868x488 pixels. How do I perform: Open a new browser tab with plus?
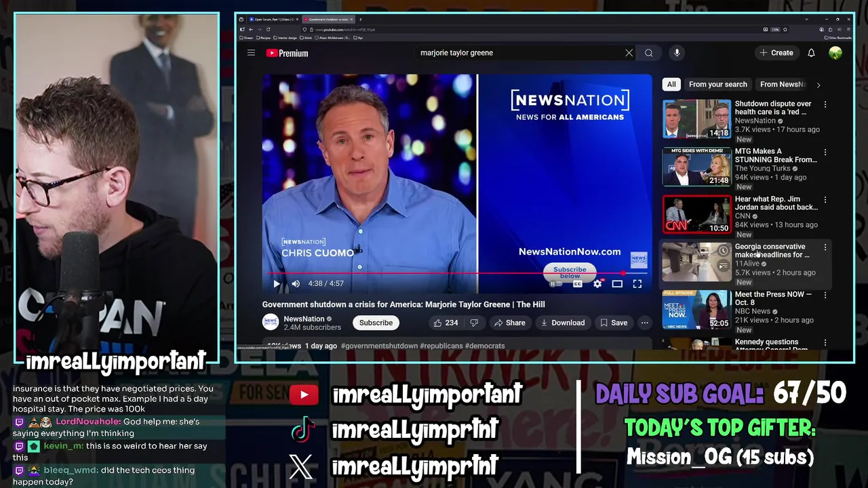[x=360, y=20]
